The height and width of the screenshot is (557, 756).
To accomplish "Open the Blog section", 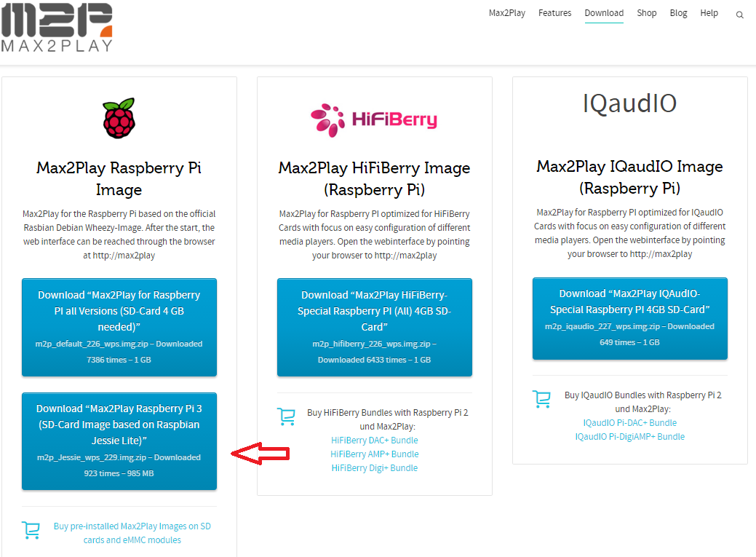I will [x=678, y=12].
